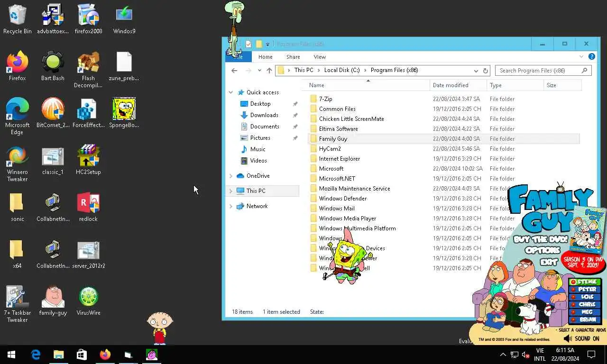Select the Winaero Tweaker desktop icon

point(18,164)
